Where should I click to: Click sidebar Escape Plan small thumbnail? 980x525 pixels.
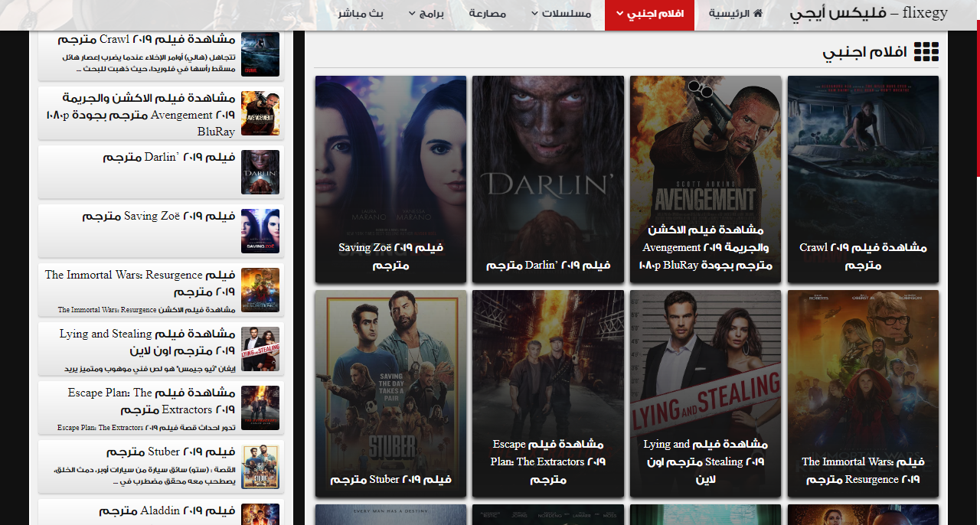click(x=260, y=408)
